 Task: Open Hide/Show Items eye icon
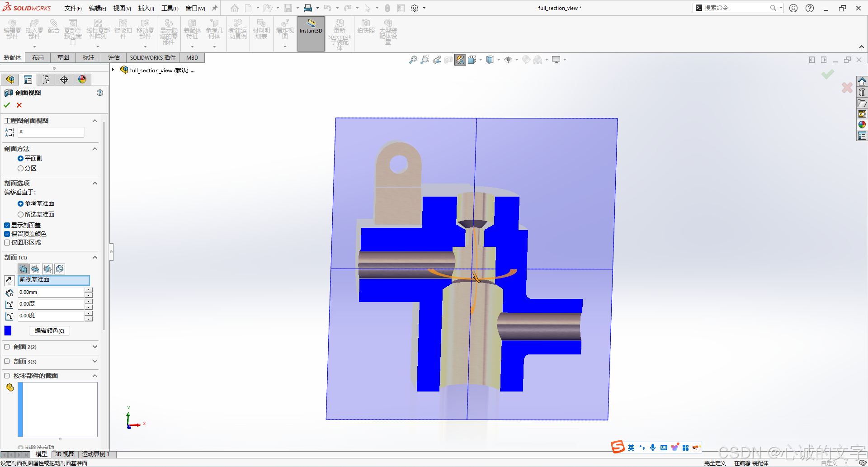508,60
